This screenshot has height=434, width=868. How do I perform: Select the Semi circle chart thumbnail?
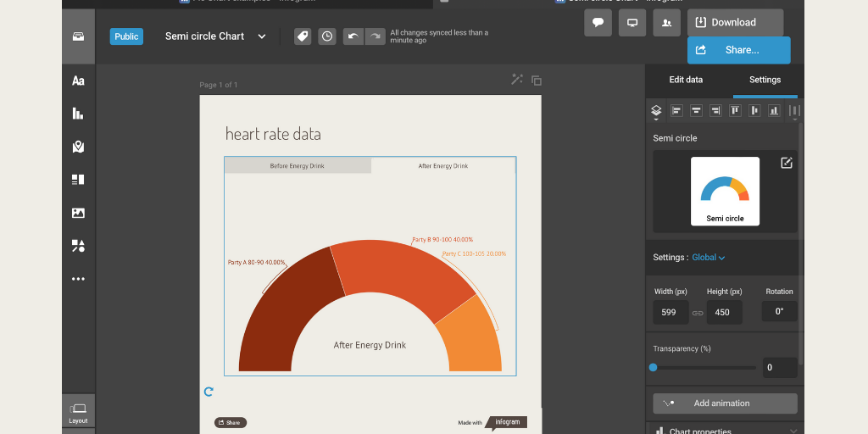point(726,192)
